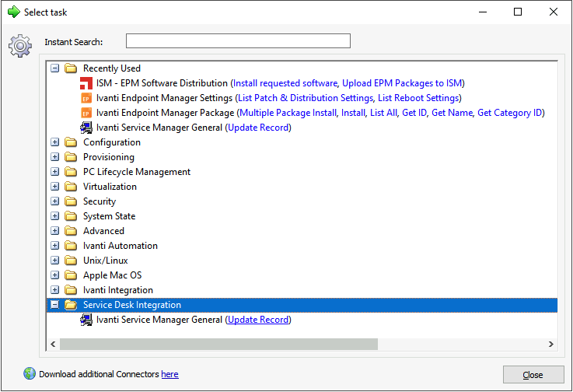Select 'Ivanti Endpoint Manager Package' text
Image resolution: width=573 pixels, height=392 pixels.
point(165,113)
